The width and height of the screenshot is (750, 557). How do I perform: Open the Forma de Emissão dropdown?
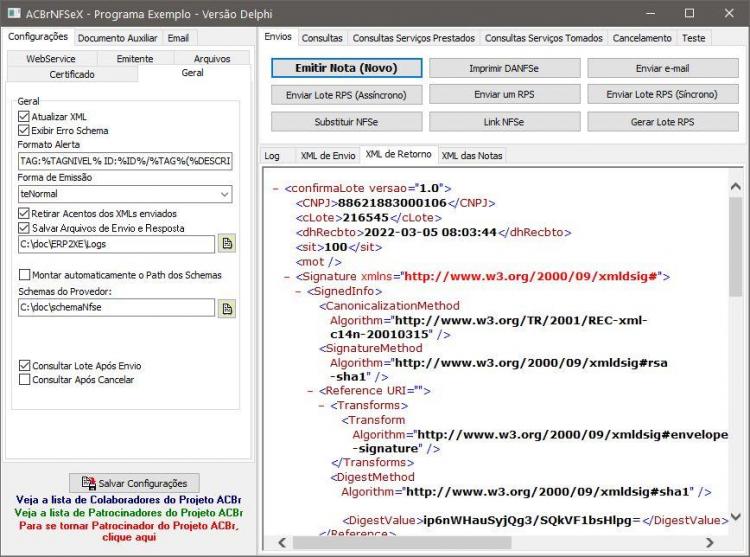[224, 194]
